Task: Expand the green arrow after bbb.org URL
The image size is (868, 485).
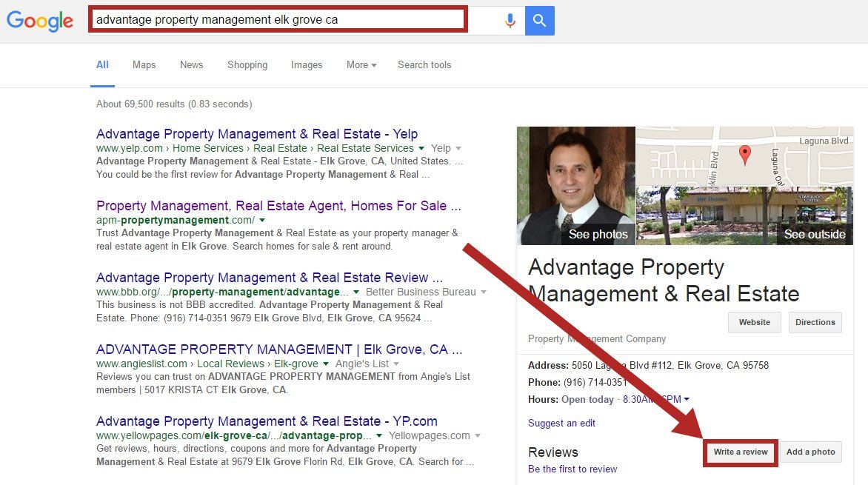Action: click(356, 292)
